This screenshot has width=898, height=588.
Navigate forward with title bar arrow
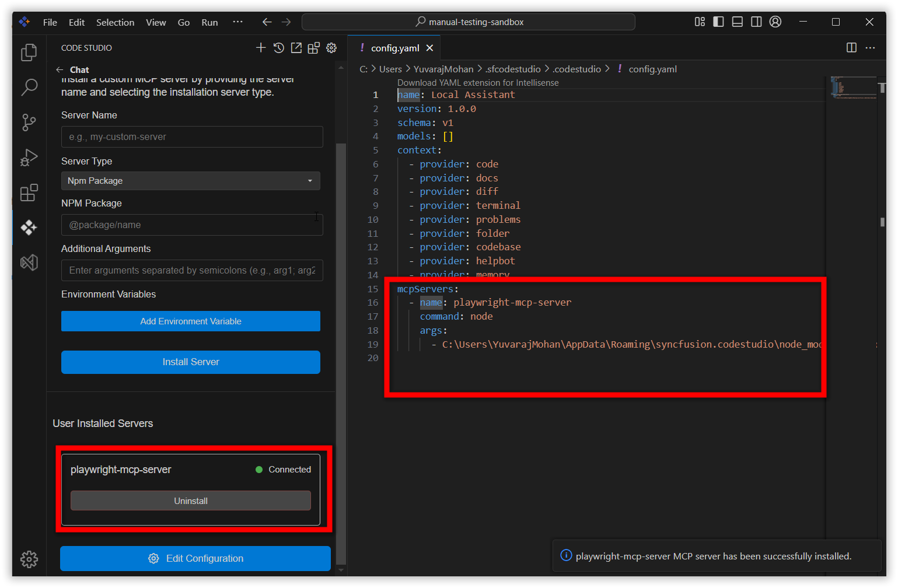(x=286, y=22)
